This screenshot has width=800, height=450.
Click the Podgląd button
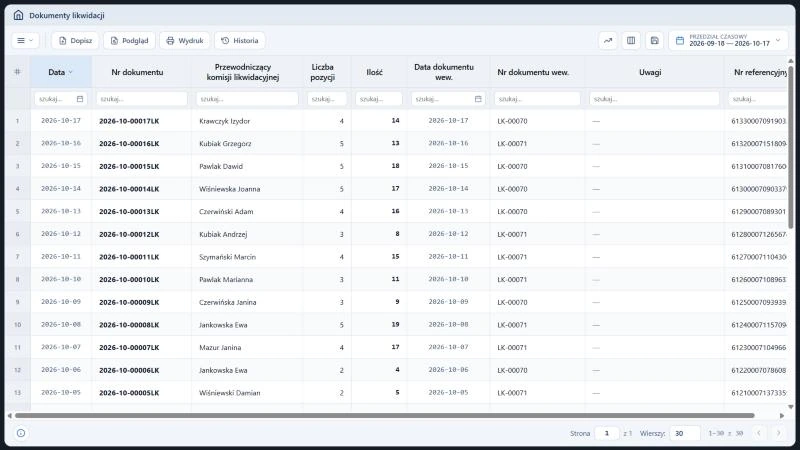point(129,40)
